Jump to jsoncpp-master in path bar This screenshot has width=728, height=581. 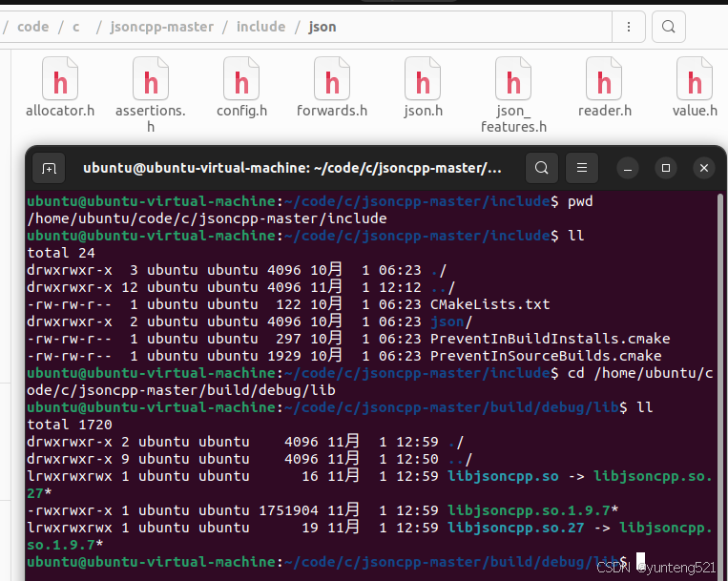pos(162,27)
